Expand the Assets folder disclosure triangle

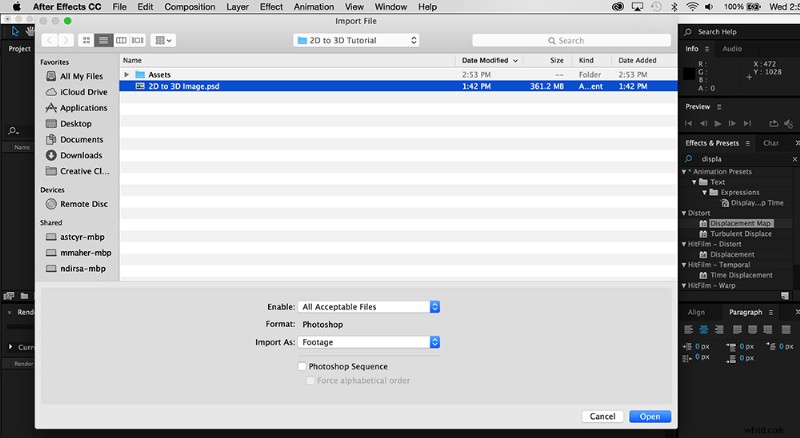[x=126, y=75]
